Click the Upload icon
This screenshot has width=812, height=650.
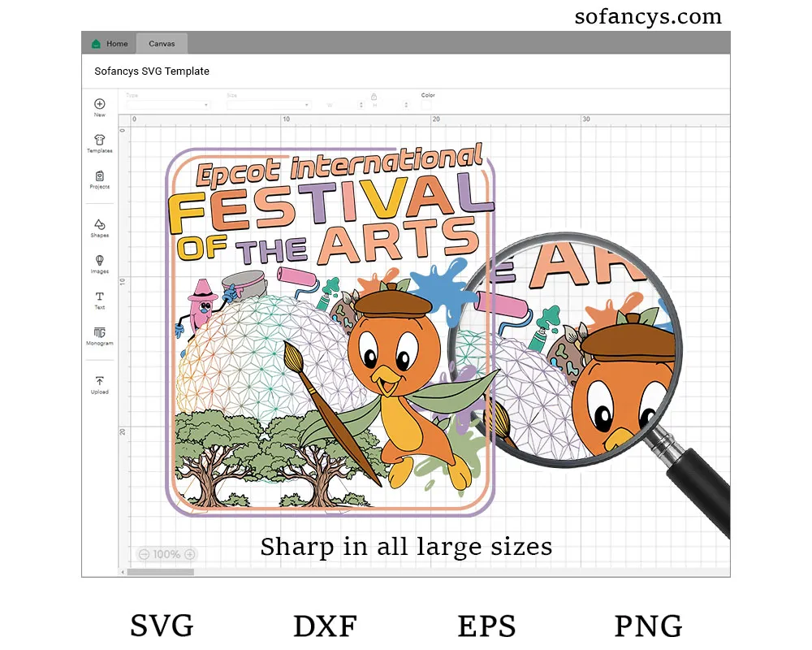pos(99,382)
